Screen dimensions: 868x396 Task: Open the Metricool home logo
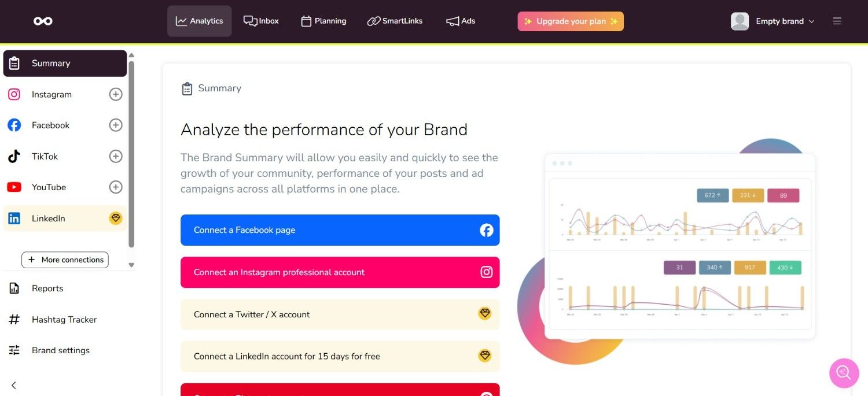[42, 21]
